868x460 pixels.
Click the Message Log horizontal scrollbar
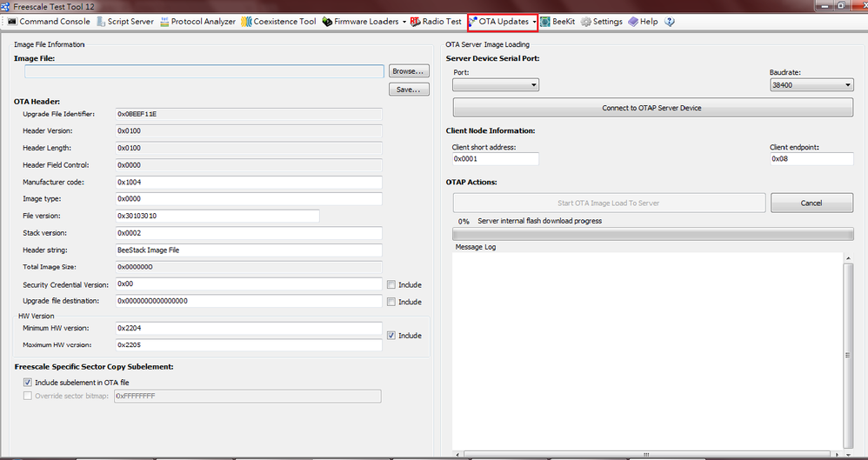[x=648, y=455]
